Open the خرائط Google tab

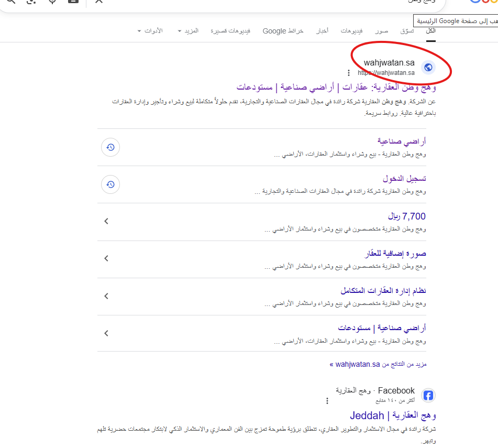tap(283, 30)
